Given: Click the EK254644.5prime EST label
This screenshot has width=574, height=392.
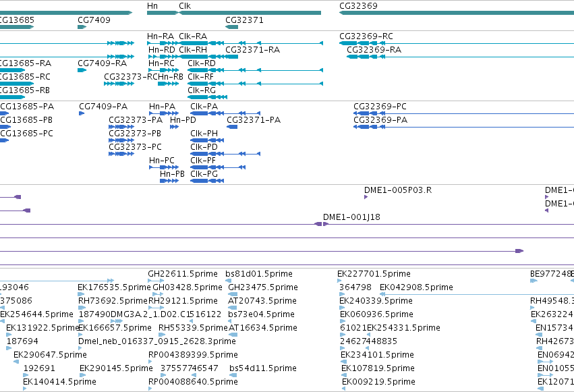Looking at the screenshot, I should point(36,315).
